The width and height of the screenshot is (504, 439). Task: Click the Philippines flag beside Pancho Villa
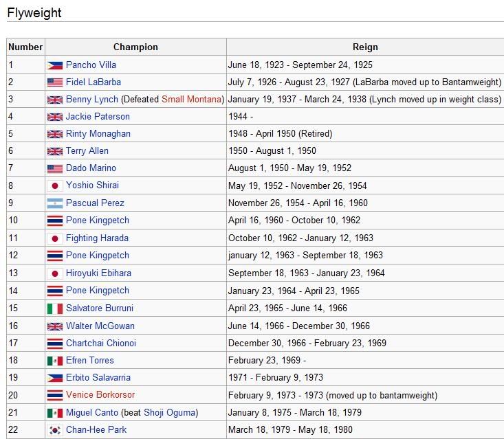tap(54, 65)
